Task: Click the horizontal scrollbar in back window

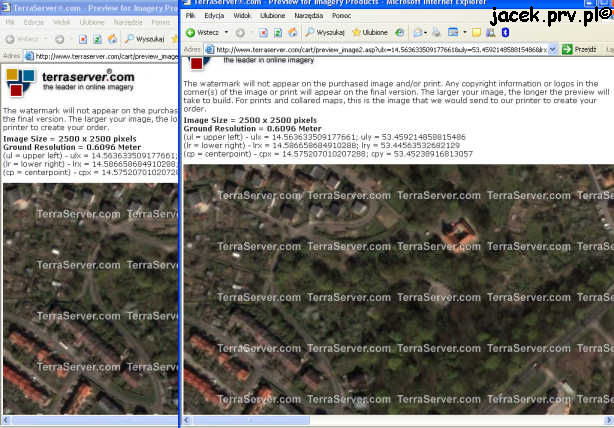Action: pyautogui.click(x=94, y=421)
